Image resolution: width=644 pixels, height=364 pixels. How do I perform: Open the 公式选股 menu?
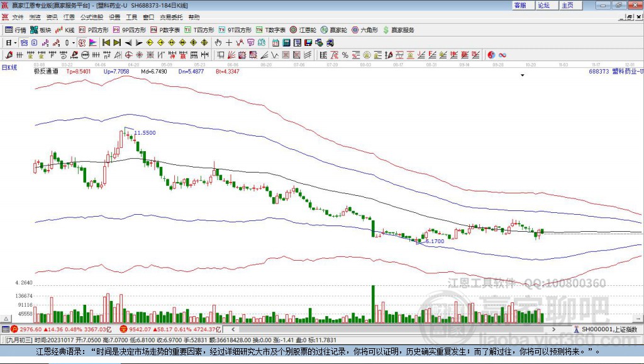[92, 17]
